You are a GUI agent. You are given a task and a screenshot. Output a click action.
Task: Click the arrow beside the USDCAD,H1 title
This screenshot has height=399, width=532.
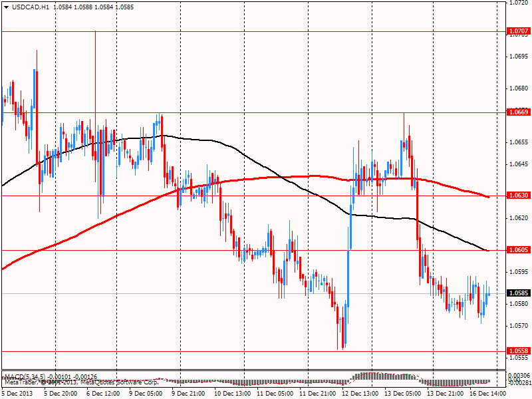7,7
